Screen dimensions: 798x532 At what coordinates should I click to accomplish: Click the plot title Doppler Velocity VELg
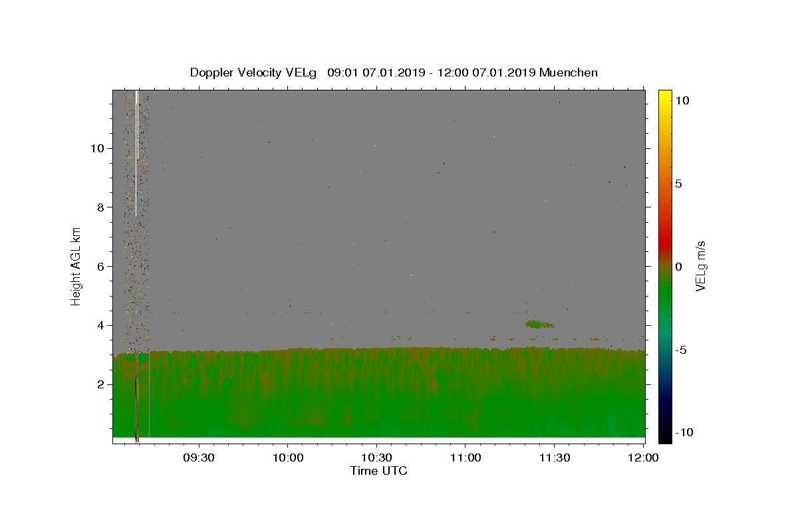[x=253, y=72]
